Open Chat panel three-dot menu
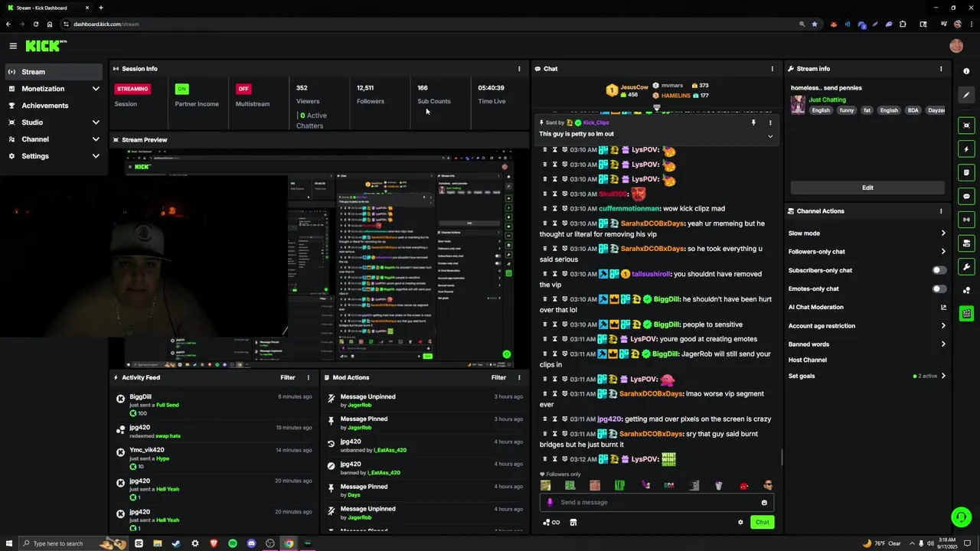The height and width of the screenshot is (551, 980). 772,69
